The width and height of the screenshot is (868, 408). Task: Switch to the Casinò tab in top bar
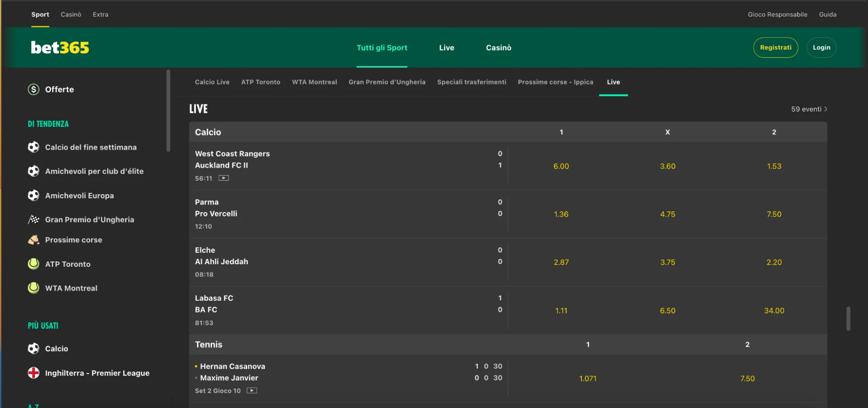(x=71, y=14)
